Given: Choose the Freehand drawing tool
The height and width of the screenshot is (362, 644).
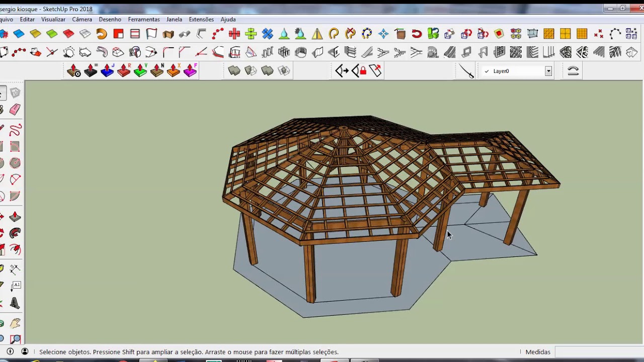Looking at the screenshot, I should pos(15,130).
